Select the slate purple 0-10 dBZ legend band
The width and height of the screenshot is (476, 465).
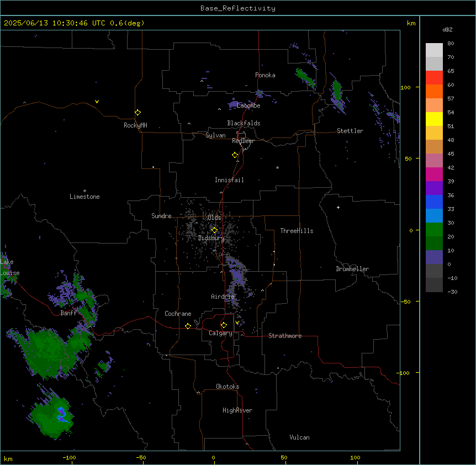pyautogui.click(x=434, y=257)
